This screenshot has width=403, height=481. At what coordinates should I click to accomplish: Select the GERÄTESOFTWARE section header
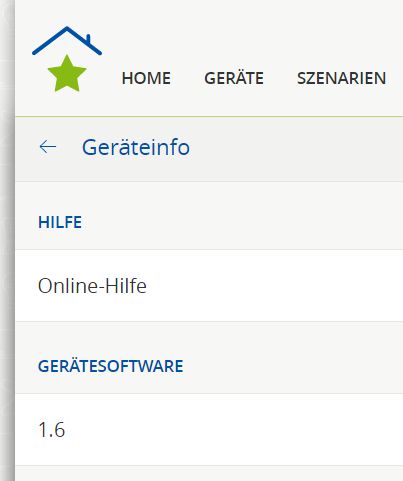pos(111,366)
